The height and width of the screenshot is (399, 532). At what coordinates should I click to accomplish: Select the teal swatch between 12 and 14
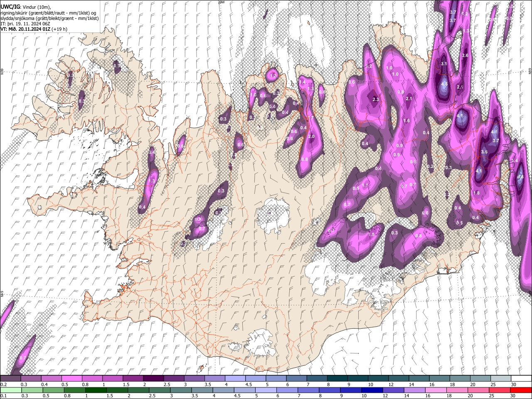(x=399, y=378)
